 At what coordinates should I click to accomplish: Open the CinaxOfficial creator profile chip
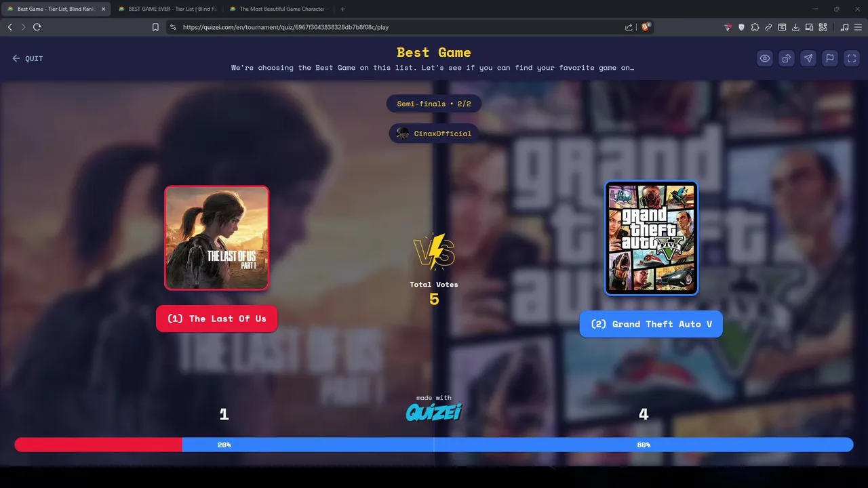pos(434,134)
